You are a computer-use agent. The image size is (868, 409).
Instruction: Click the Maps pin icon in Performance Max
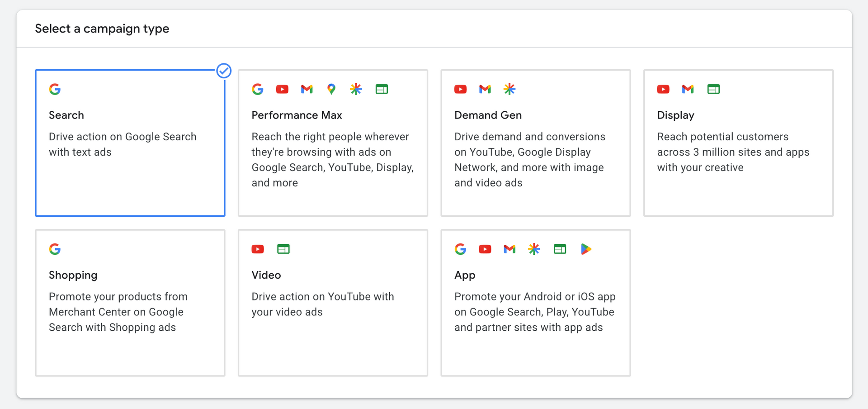[331, 89]
